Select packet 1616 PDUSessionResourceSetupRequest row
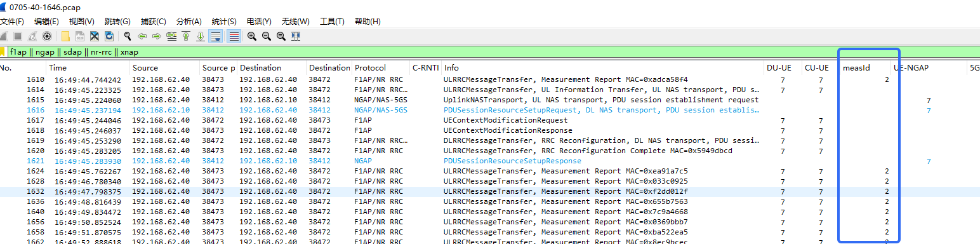Image resolution: width=980 pixels, height=244 pixels. 490,111
